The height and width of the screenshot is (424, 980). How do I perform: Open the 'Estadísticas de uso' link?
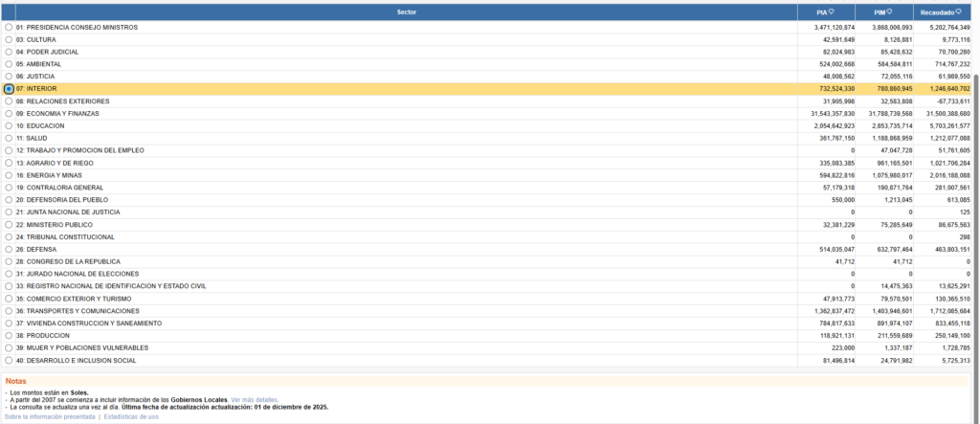pyautogui.click(x=131, y=417)
